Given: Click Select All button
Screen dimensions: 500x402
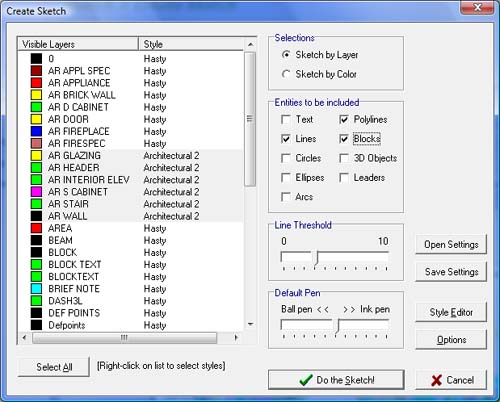Looking at the screenshot, I should [x=54, y=367].
